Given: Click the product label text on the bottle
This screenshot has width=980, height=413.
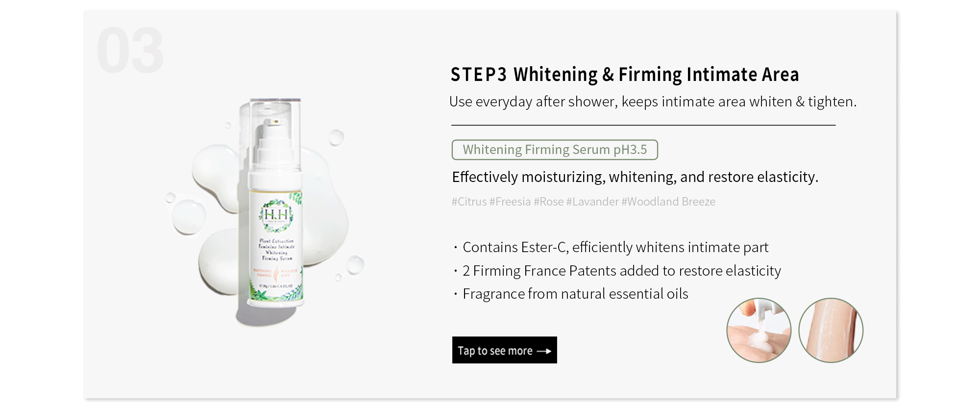Looking at the screenshot, I should tap(277, 249).
